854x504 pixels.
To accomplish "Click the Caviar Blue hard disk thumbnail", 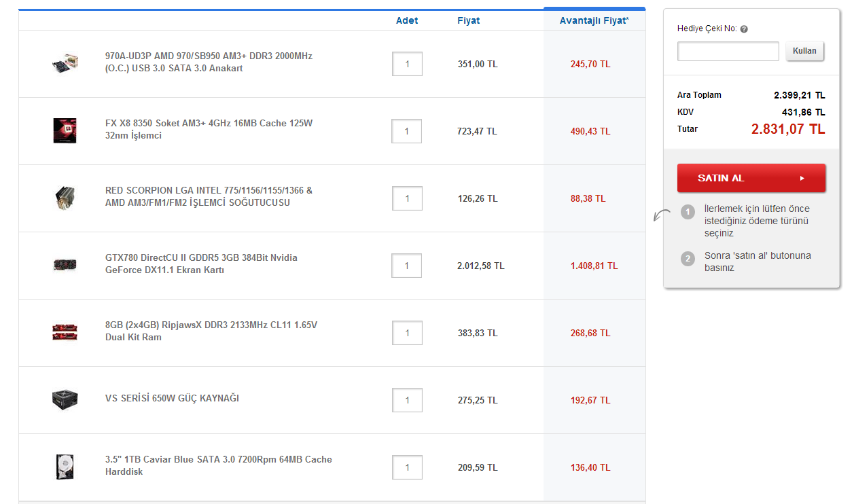I will (65, 467).
